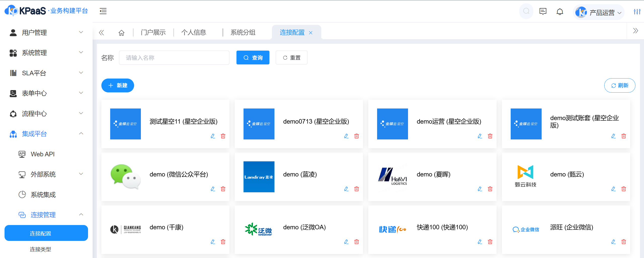Collapse the 连接管理 submenu
The image size is (644, 258).
[46, 215]
